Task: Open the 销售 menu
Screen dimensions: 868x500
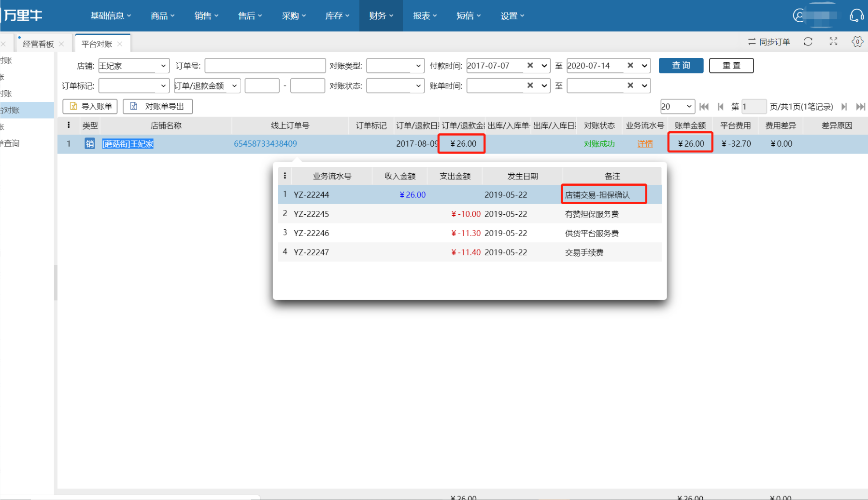Action: [206, 16]
